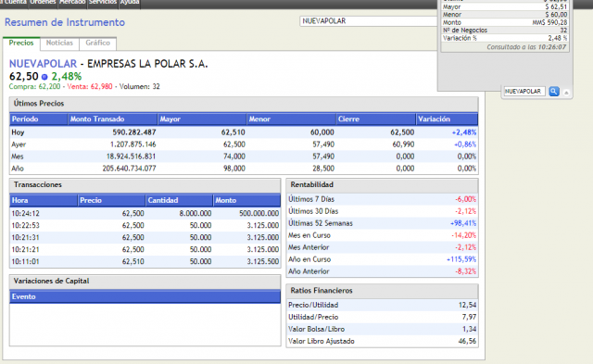Sort by Variación column header
The image size is (593, 364).
[447, 119]
